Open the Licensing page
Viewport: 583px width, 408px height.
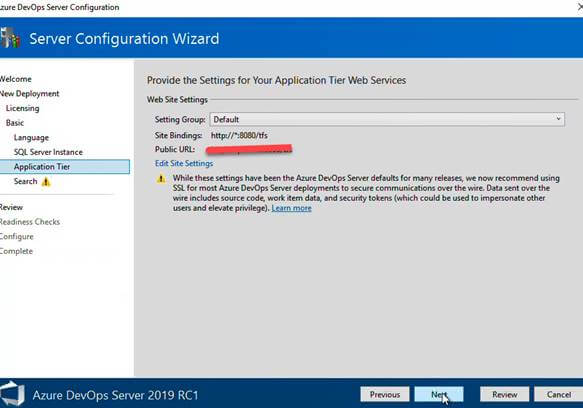pyautogui.click(x=22, y=108)
